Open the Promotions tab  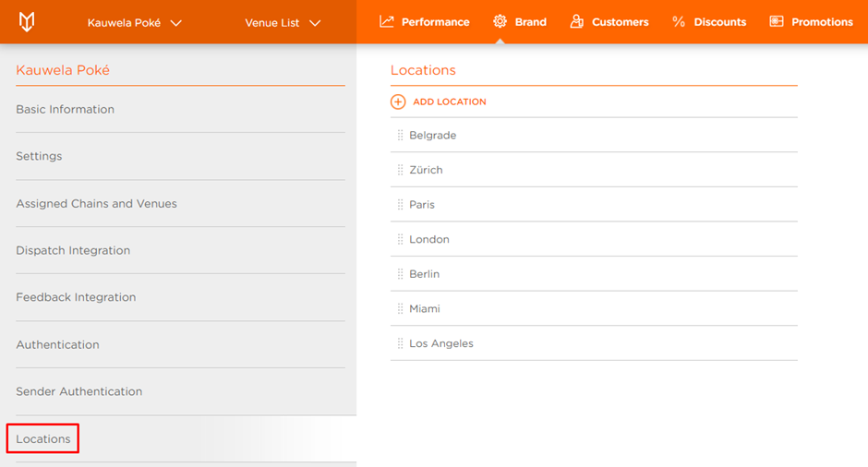click(811, 22)
